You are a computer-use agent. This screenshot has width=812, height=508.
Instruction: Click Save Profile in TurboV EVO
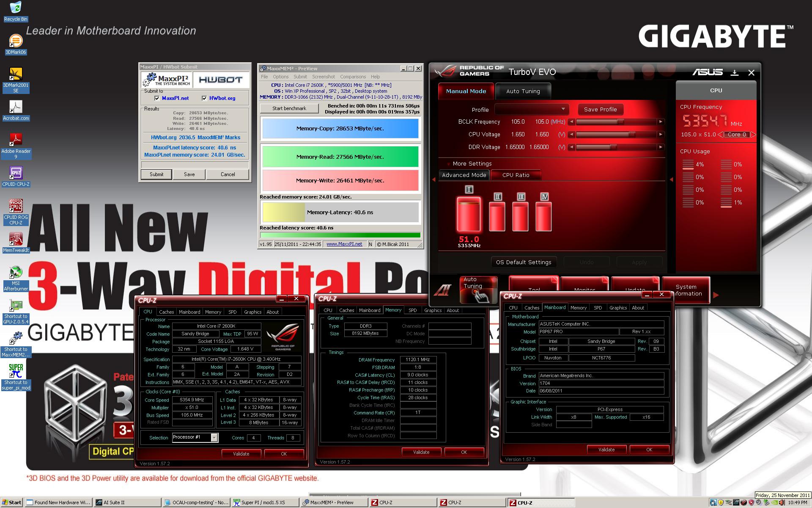pyautogui.click(x=600, y=109)
